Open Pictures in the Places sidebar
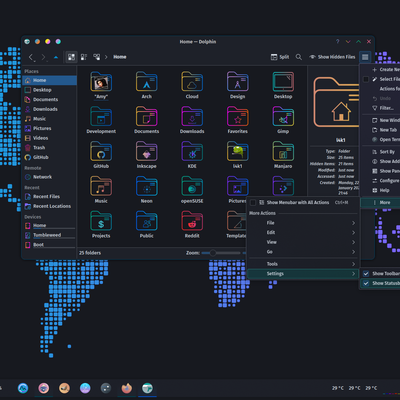Image resolution: width=400 pixels, height=400 pixels. 50,128
